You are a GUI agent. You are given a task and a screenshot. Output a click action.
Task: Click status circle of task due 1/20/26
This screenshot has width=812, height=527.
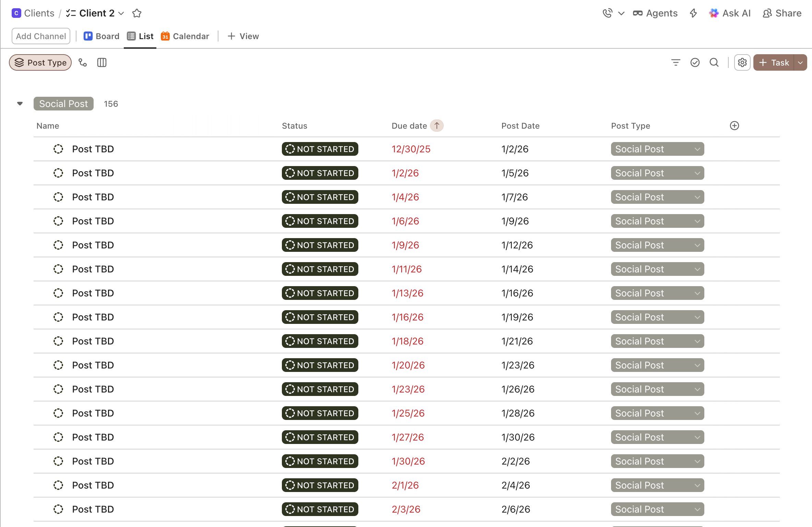[58, 365]
